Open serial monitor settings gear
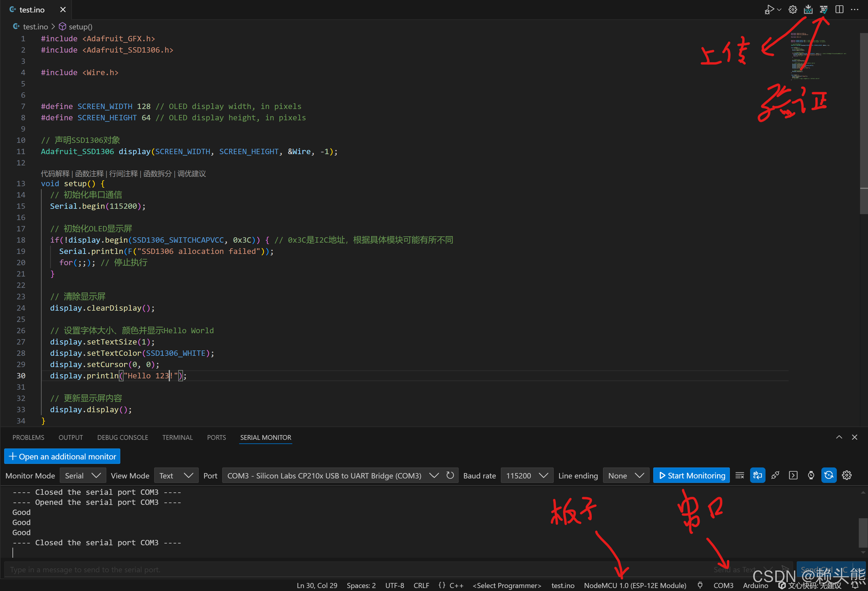 847,475
